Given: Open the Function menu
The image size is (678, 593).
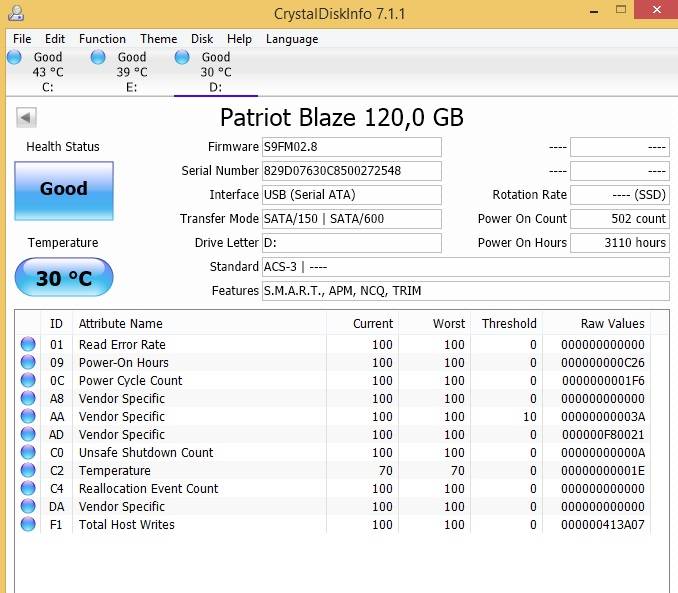Looking at the screenshot, I should (x=102, y=39).
